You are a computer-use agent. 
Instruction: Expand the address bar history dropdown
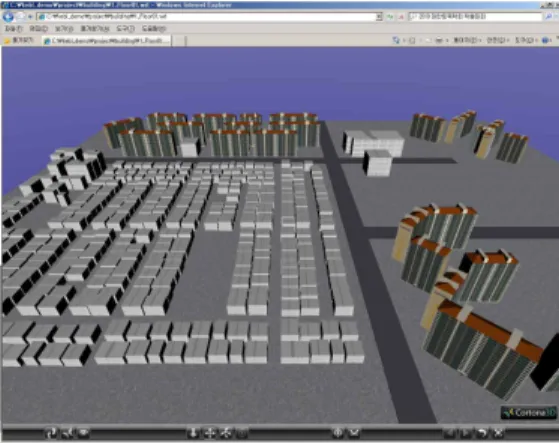pos(379,16)
